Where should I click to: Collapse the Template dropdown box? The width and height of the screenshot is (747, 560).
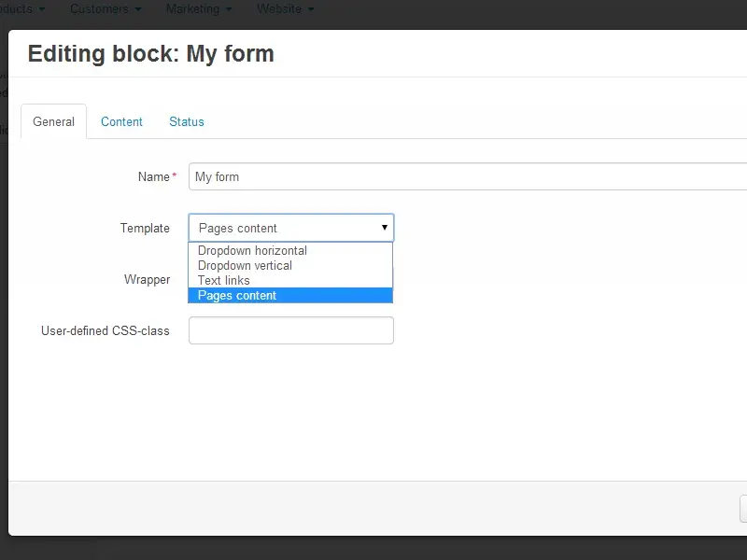[291, 228]
